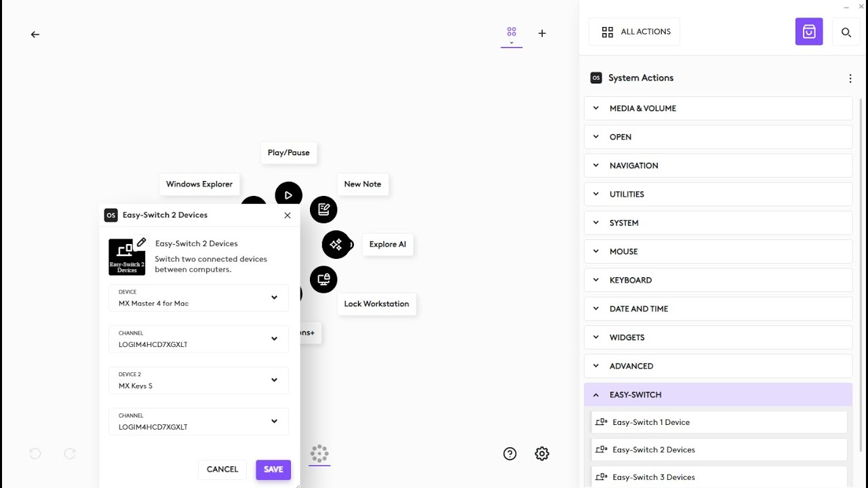Click the Easy-Switch 1 Device icon
The height and width of the screenshot is (488, 868).
click(601, 422)
